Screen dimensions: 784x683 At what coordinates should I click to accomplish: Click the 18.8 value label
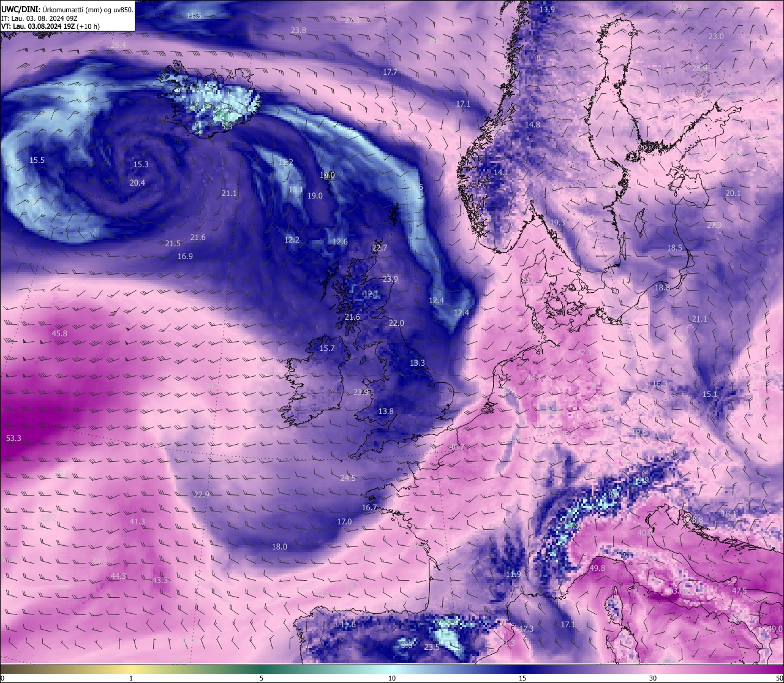pyautogui.click(x=662, y=287)
